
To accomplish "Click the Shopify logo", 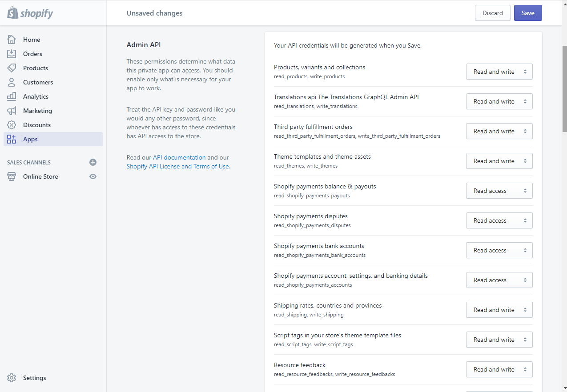I will coord(30,13).
